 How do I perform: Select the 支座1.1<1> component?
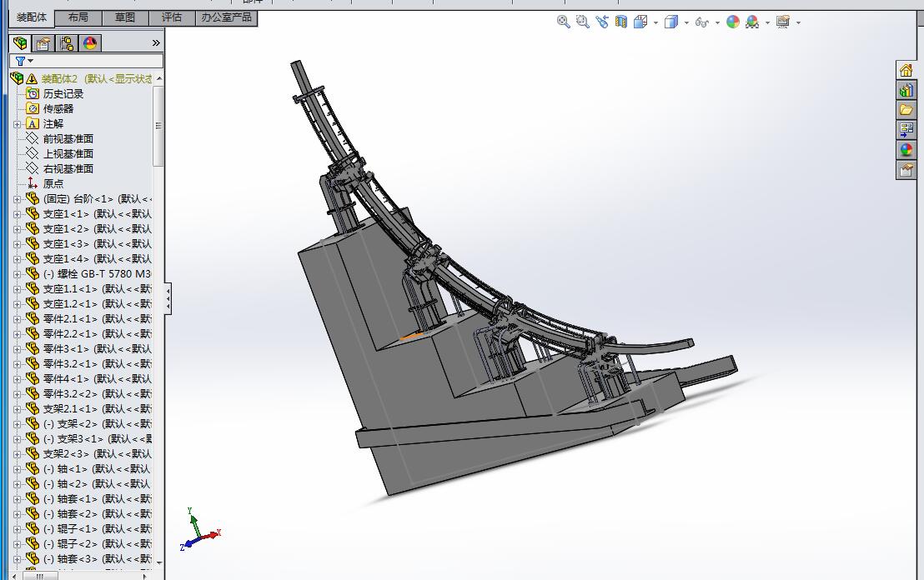[x=97, y=289]
